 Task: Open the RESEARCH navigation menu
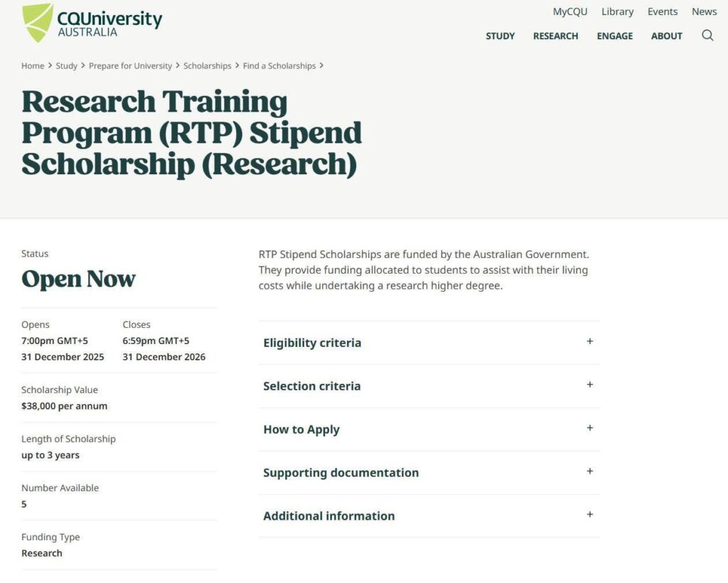point(555,36)
